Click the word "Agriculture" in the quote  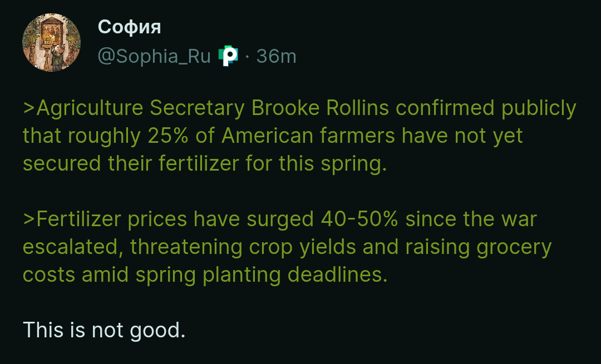pyautogui.click(x=89, y=108)
